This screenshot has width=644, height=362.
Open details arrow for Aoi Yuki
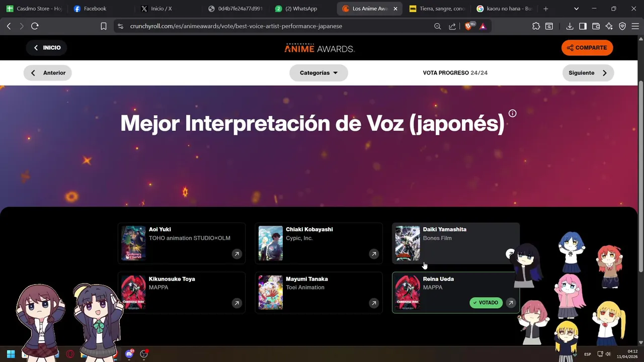click(x=236, y=254)
